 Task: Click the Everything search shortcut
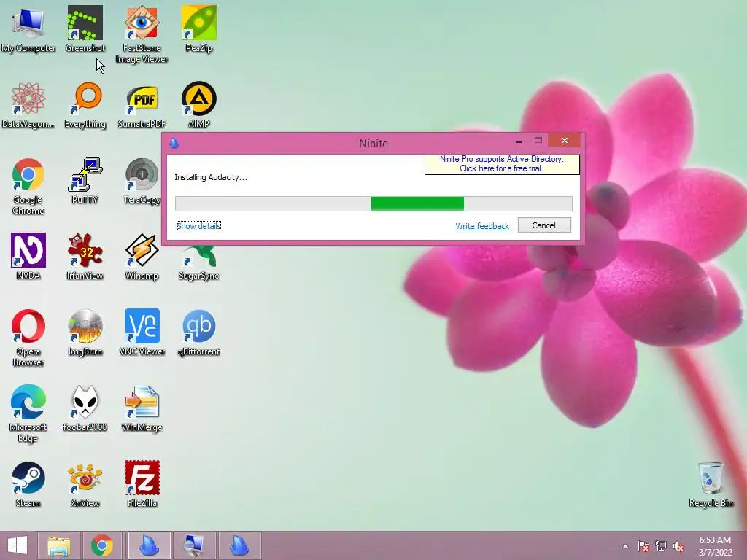click(x=85, y=106)
